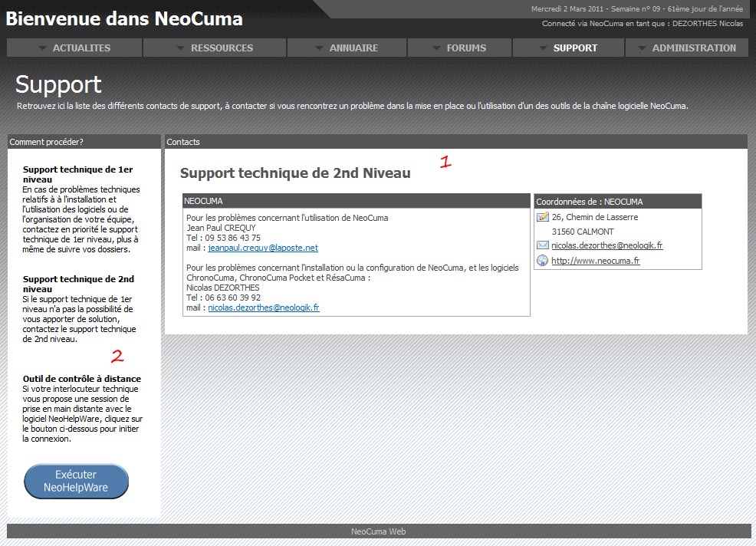Click the address notepad icon
This screenshot has height=546, width=756.
pyautogui.click(x=543, y=217)
